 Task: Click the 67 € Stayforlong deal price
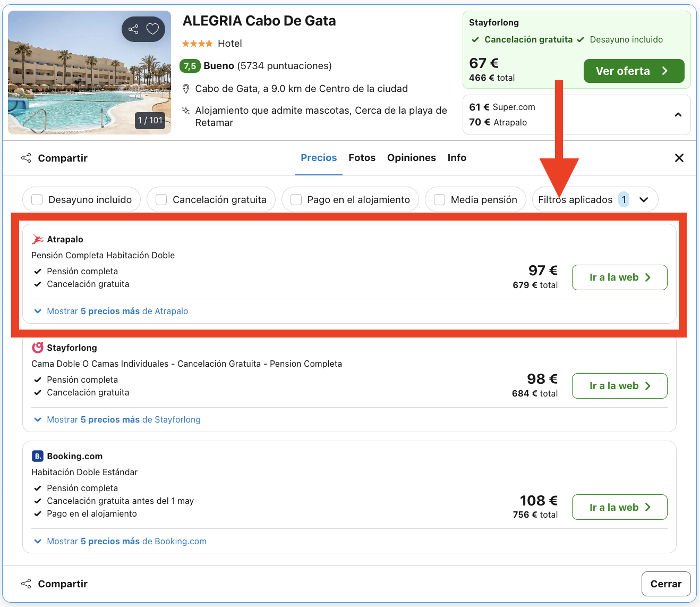(x=484, y=63)
